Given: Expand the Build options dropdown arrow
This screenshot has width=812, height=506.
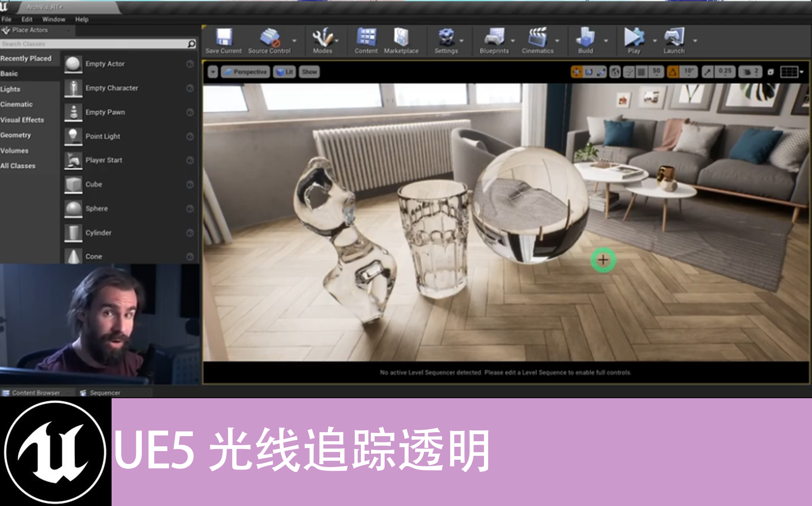Looking at the screenshot, I should (606, 40).
